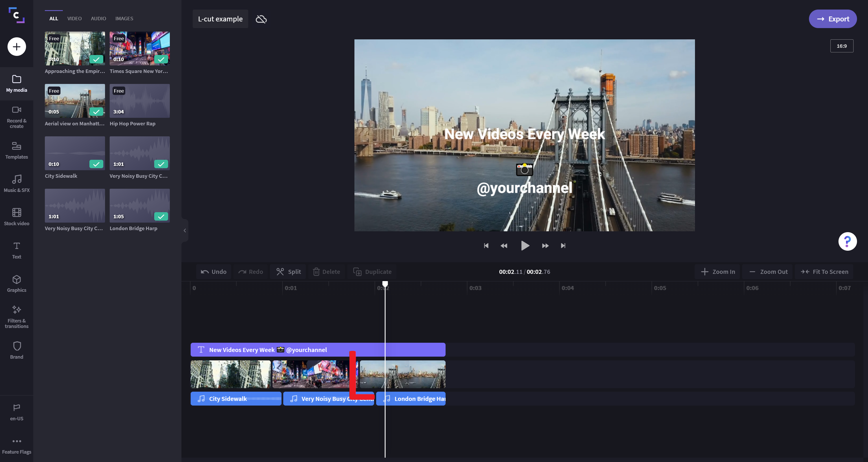Open Filters & transitions panel
The width and height of the screenshot is (868, 462).
tap(16, 316)
